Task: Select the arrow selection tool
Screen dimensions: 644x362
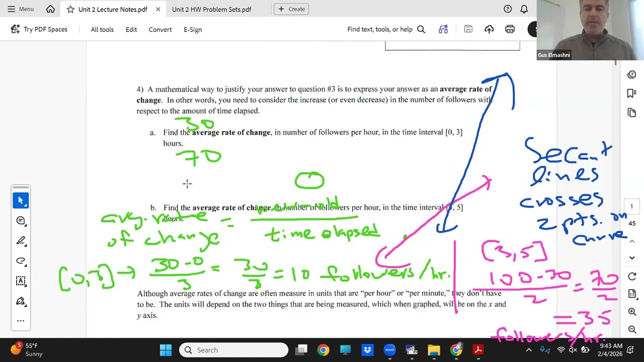Action: [21, 201]
